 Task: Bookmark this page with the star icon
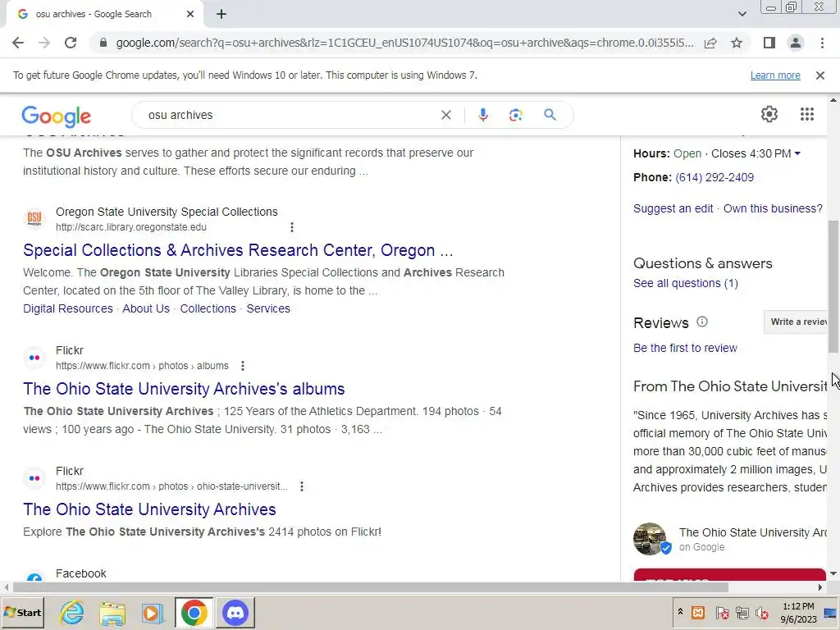[737, 43]
